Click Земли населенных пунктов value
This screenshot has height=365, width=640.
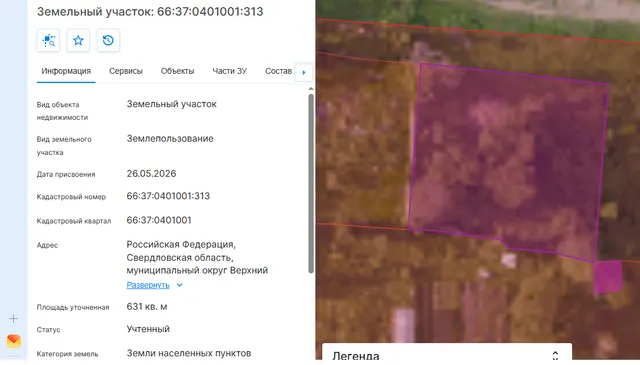(x=189, y=353)
